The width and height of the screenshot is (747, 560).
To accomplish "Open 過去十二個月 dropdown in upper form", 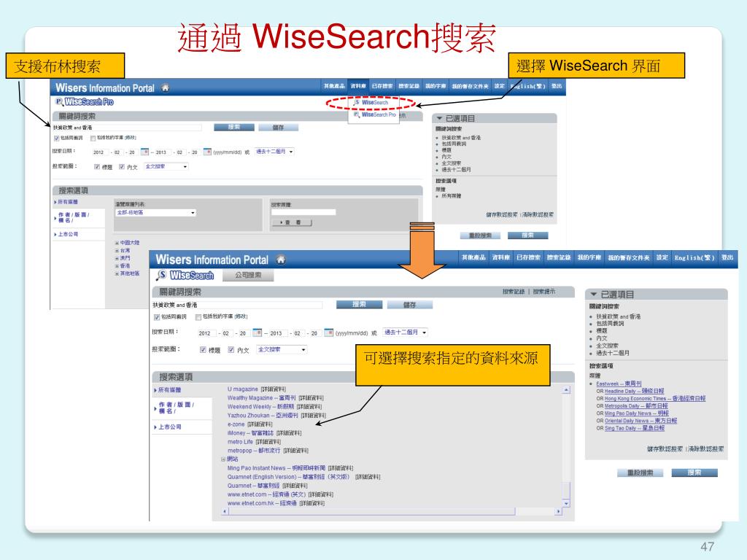I will [274, 152].
